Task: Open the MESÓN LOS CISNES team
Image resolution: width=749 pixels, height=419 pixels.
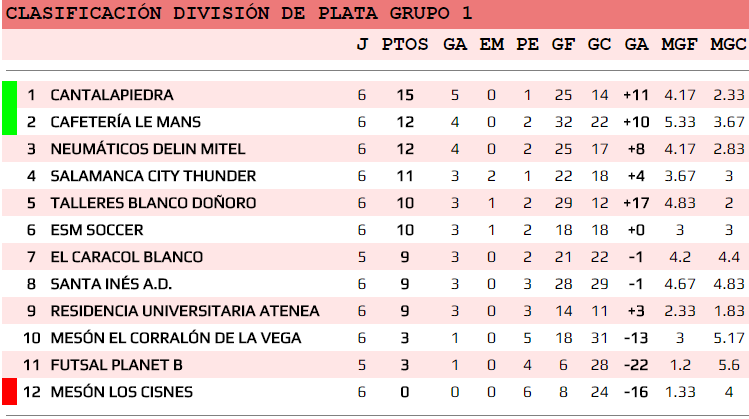Action: click(x=121, y=392)
